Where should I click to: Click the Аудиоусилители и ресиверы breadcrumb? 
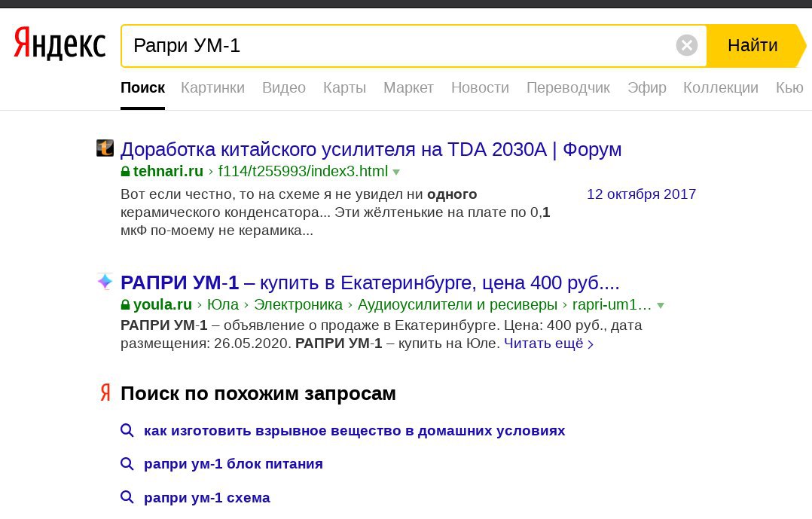point(457,304)
